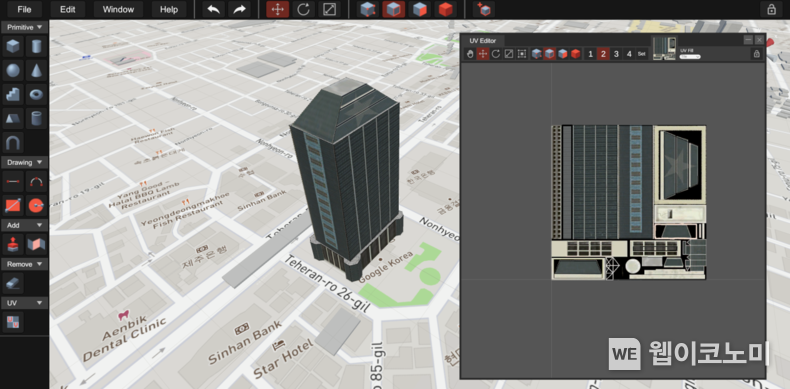This screenshot has height=389, width=790.
Task: Close the UV Editor panel
Action: [x=759, y=40]
